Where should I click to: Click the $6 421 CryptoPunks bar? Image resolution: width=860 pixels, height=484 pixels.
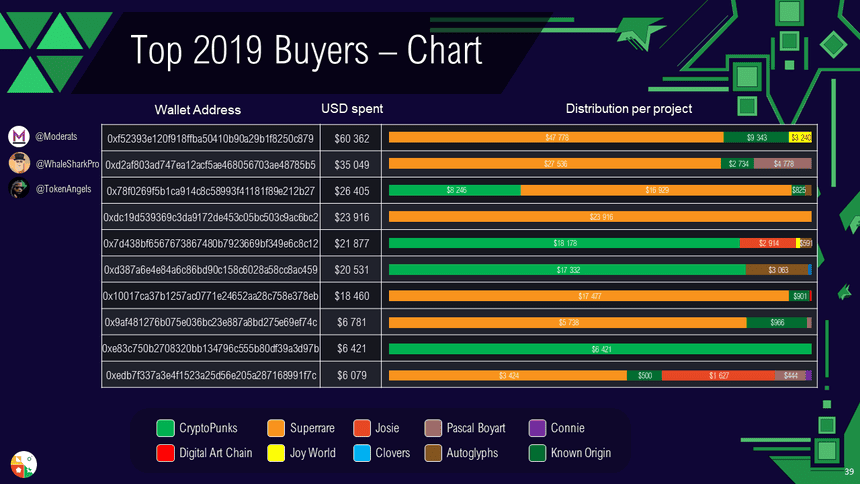600,349
